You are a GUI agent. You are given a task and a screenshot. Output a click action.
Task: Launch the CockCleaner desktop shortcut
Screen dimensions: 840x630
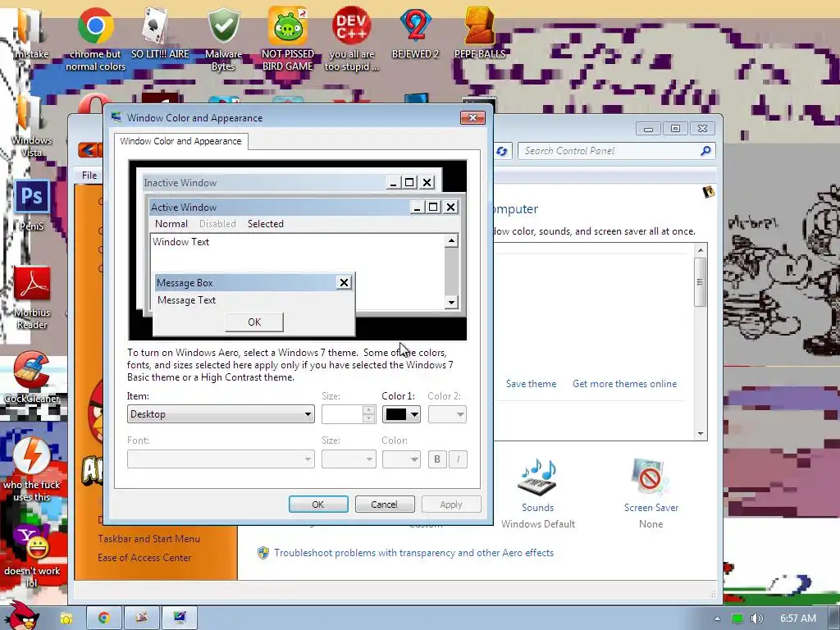click(x=32, y=377)
